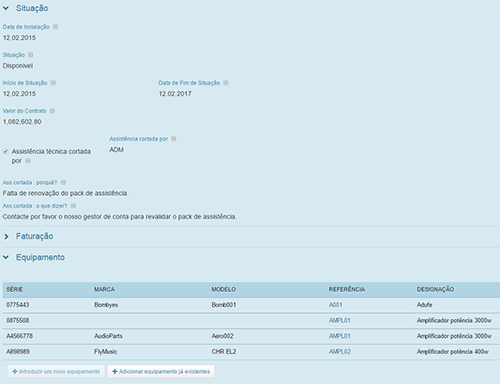500x384 pixels.
Task: Collapse the Situação section chevron
Action: 6,8
